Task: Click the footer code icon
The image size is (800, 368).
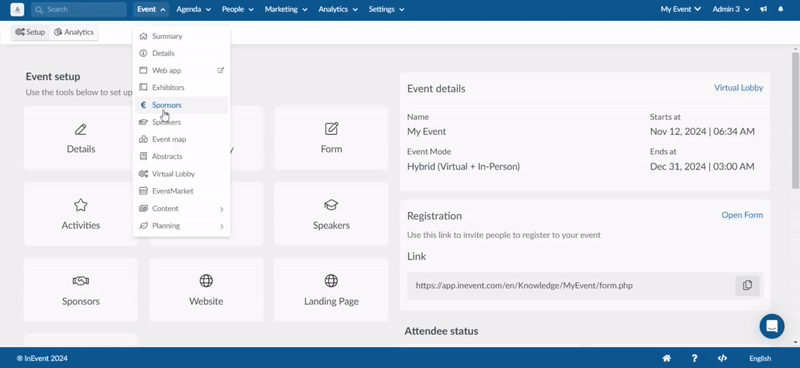Action: tap(722, 358)
